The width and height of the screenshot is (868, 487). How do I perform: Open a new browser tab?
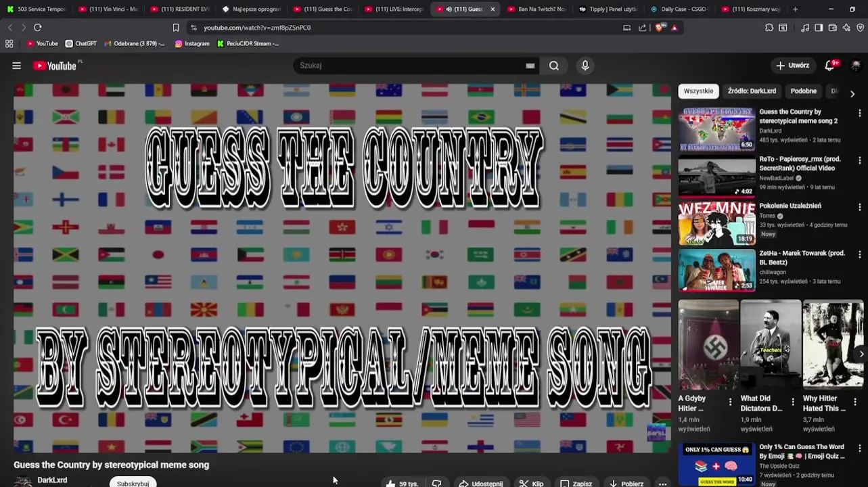click(795, 9)
